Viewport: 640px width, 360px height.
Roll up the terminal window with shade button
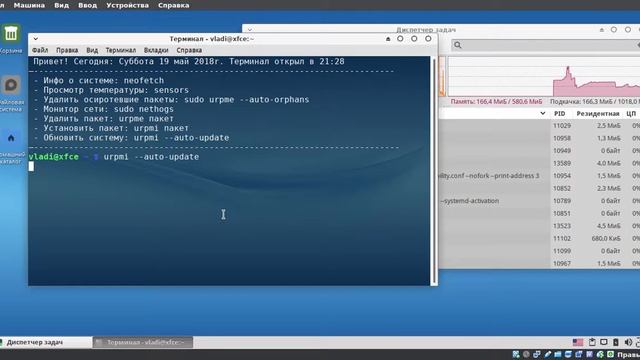(388, 39)
